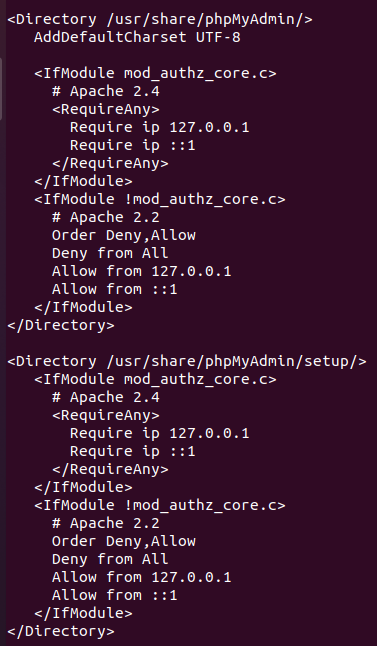Click the final closing /Directory tag
The height and width of the screenshot is (646, 377).
61,632
